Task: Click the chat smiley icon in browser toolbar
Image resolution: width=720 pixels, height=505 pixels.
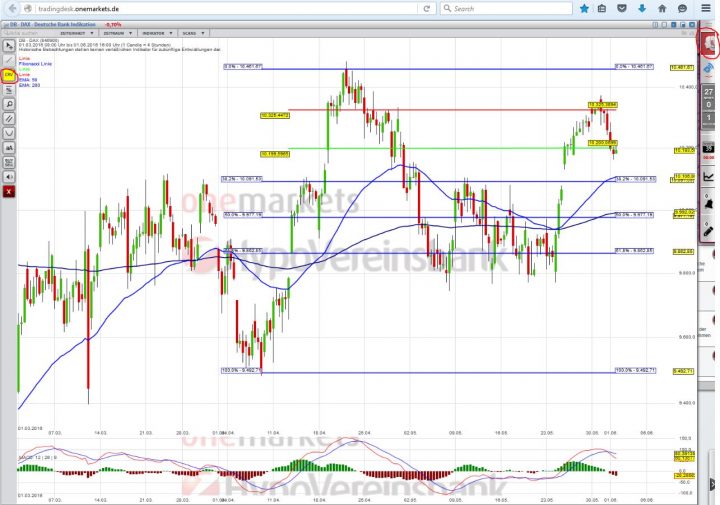Action: [682, 8]
